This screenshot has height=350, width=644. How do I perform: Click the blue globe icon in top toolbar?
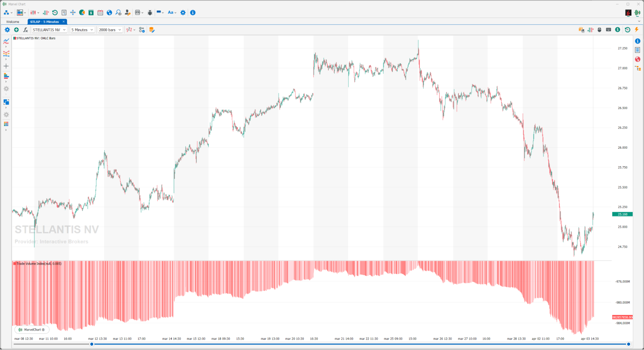(x=109, y=13)
